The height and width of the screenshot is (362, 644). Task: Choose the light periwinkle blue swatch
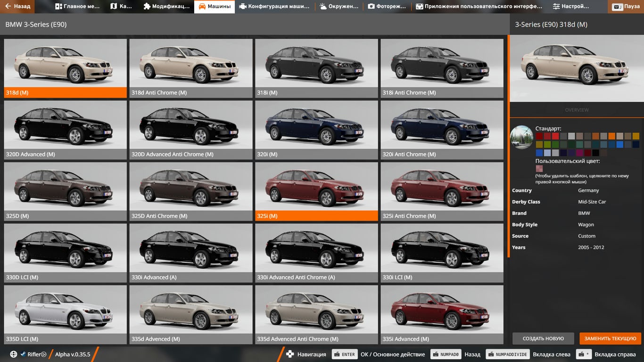[547, 153]
